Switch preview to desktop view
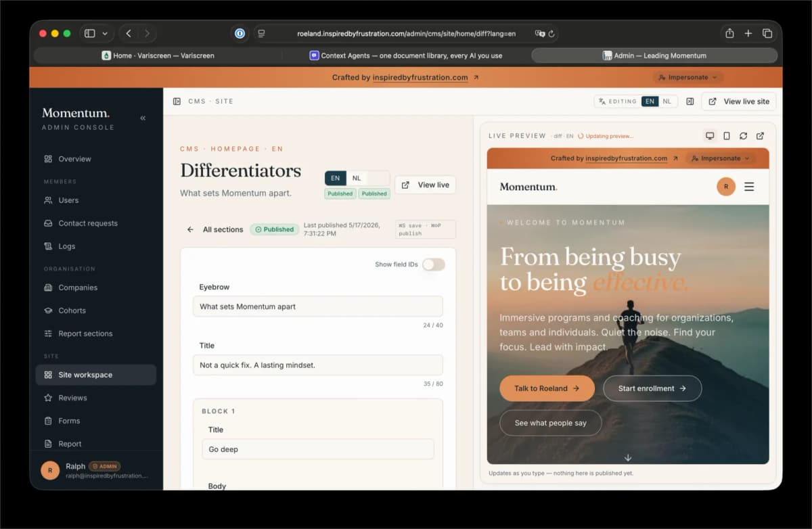812x529 pixels. [x=710, y=136]
